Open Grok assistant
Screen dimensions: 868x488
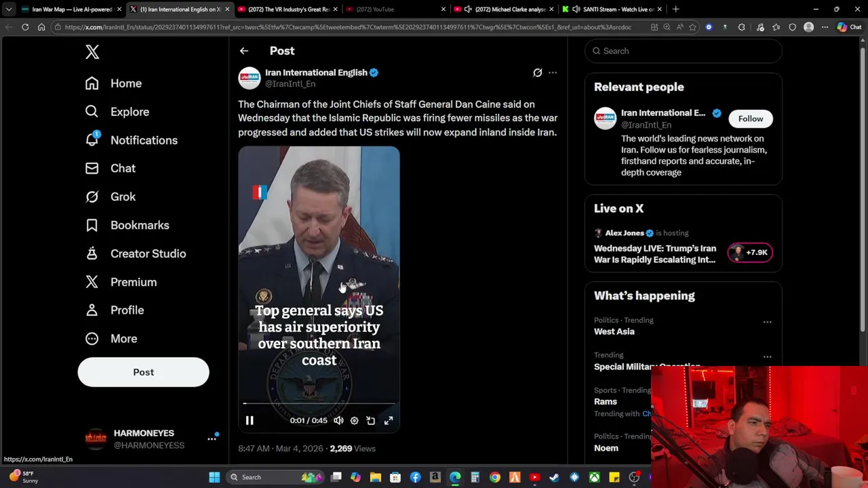pos(111,197)
